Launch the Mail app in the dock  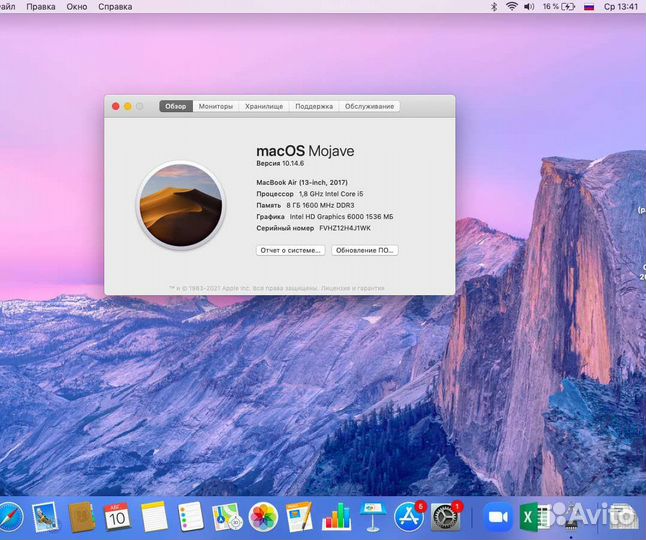(45, 517)
